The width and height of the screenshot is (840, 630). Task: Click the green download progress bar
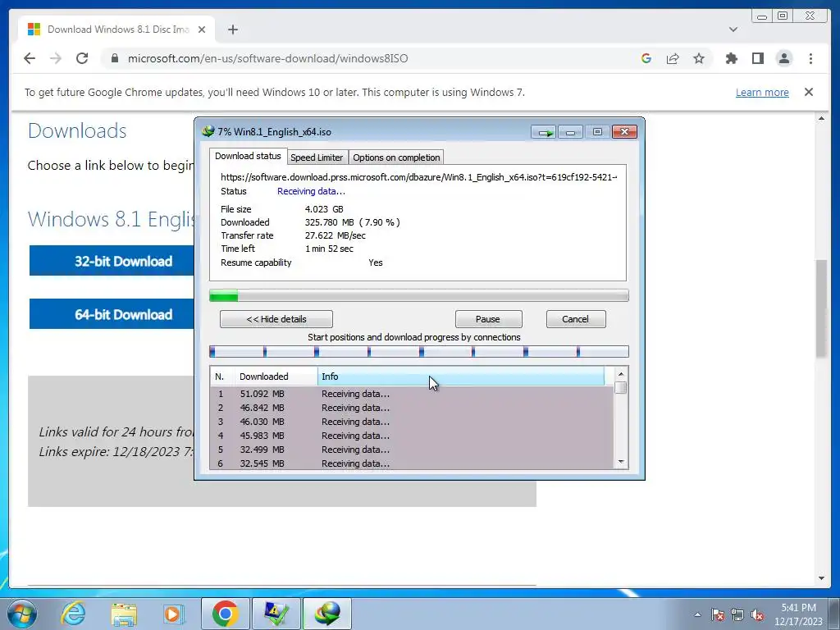[x=419, y=295]
